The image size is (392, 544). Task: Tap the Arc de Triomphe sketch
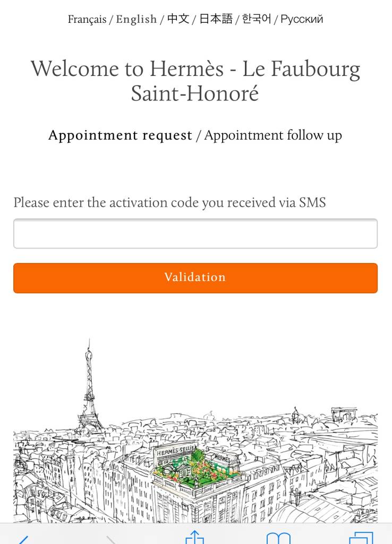click(x=344, y=415)
